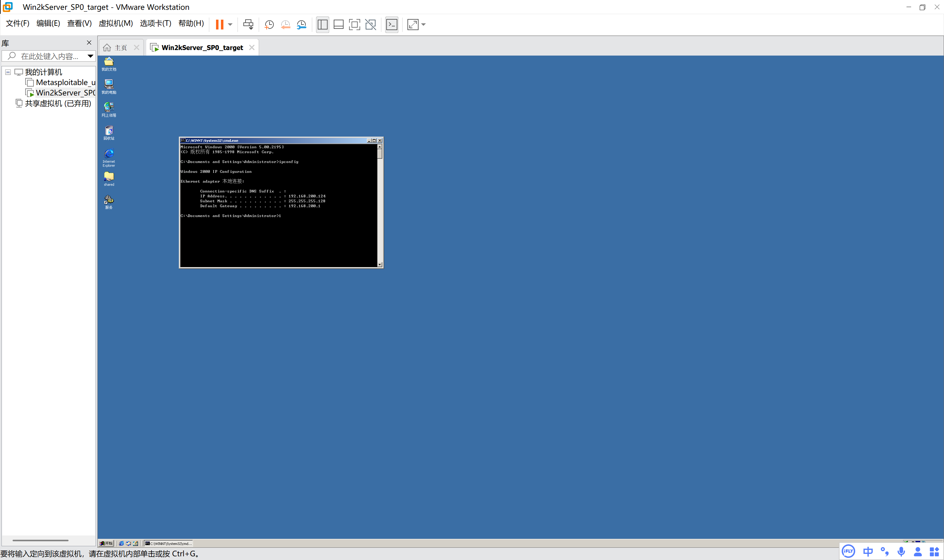This screenshot has width=944, height=560.
Task: Enter full screen mode
Action: pos(354,25)
